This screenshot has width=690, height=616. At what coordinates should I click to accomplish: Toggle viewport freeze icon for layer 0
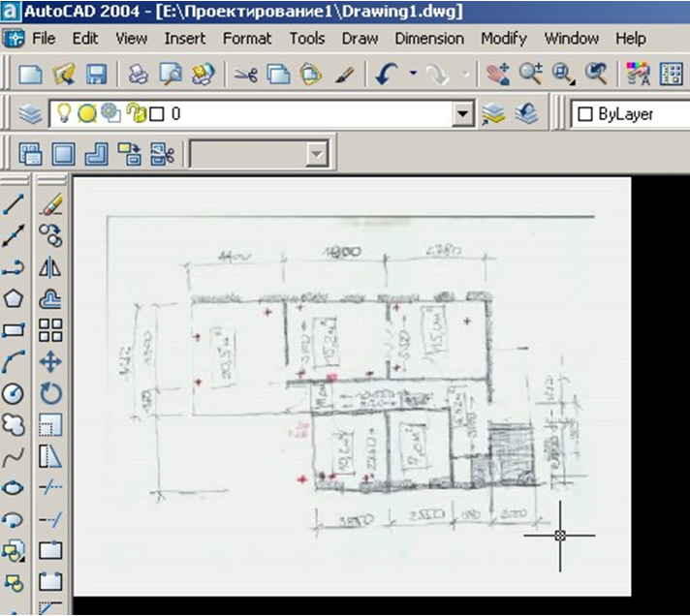110,113
